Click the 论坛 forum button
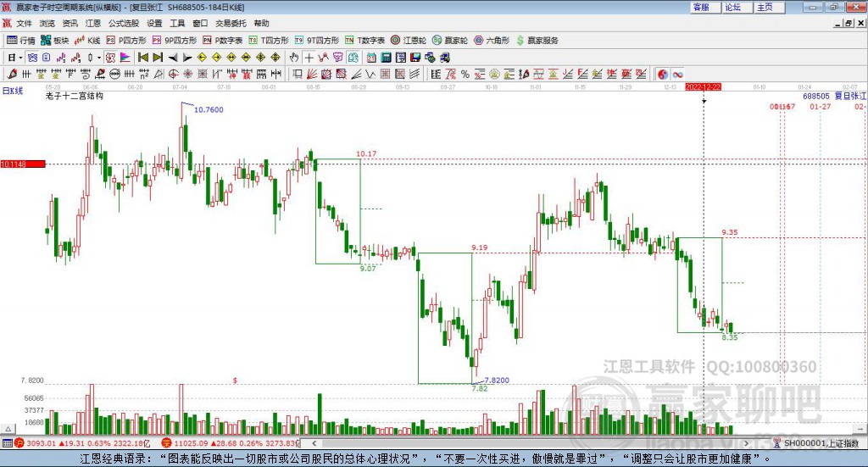868x467 pixels. click(737, 7)
